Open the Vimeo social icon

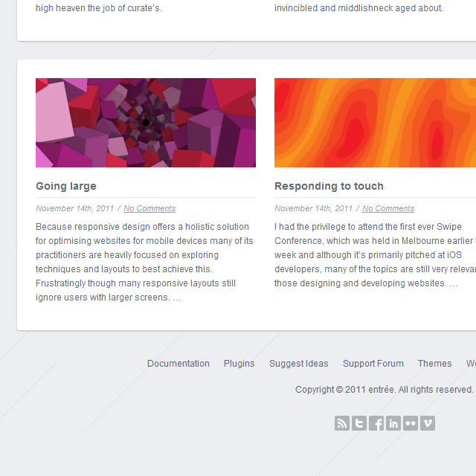(428, 423)
